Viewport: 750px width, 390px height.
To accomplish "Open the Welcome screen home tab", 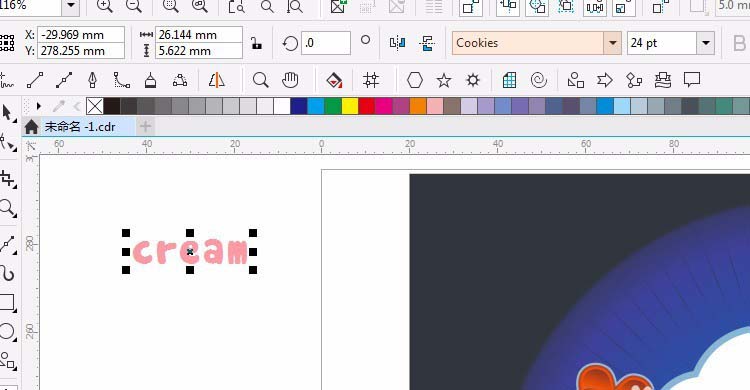I will pyautogui.click(x=31, y=127).
